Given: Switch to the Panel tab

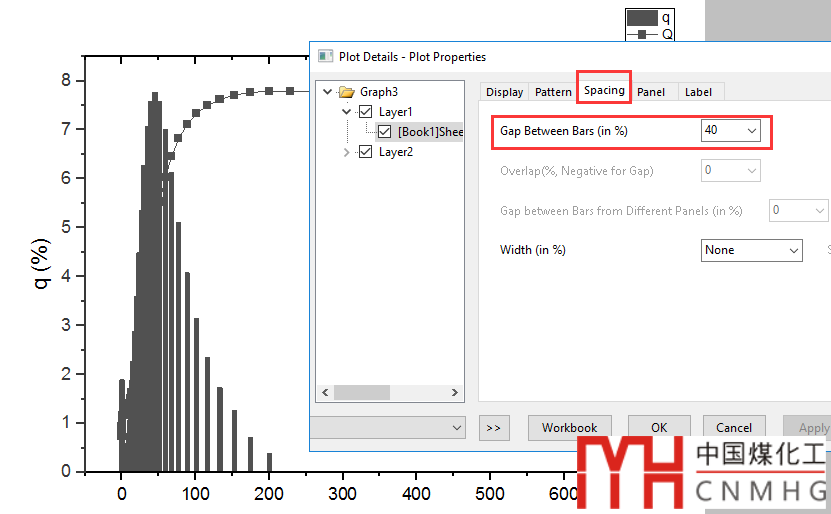Looking at the screenshot, I should pos(650,92).
